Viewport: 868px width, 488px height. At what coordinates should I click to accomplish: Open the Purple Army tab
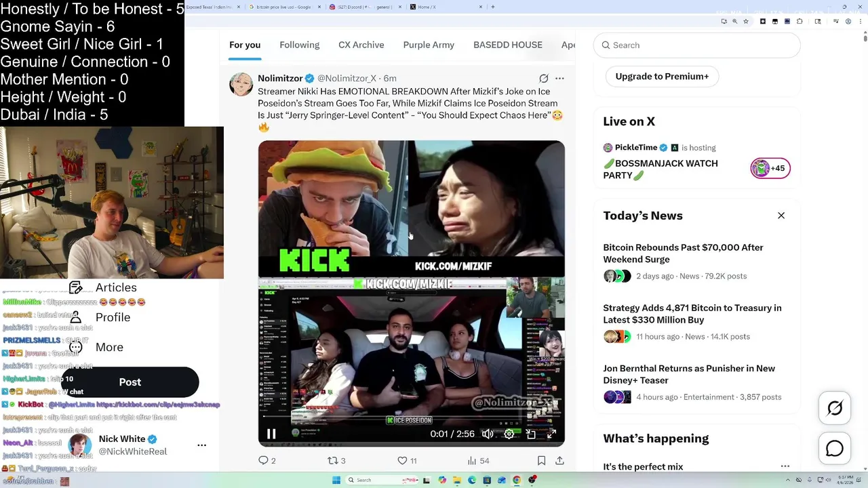pyautogui.click(x=429, y=45)
